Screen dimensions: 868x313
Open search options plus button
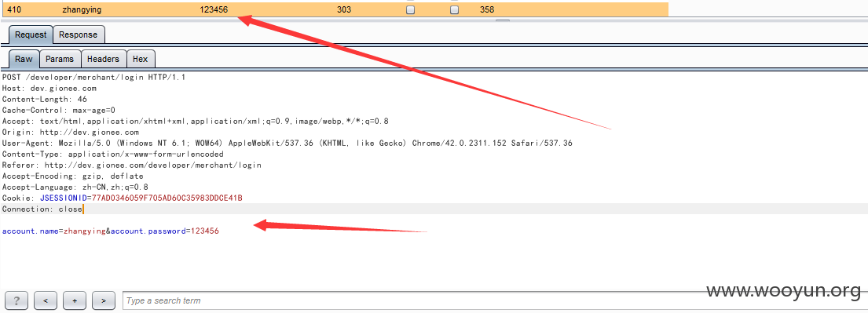(74, 300)
